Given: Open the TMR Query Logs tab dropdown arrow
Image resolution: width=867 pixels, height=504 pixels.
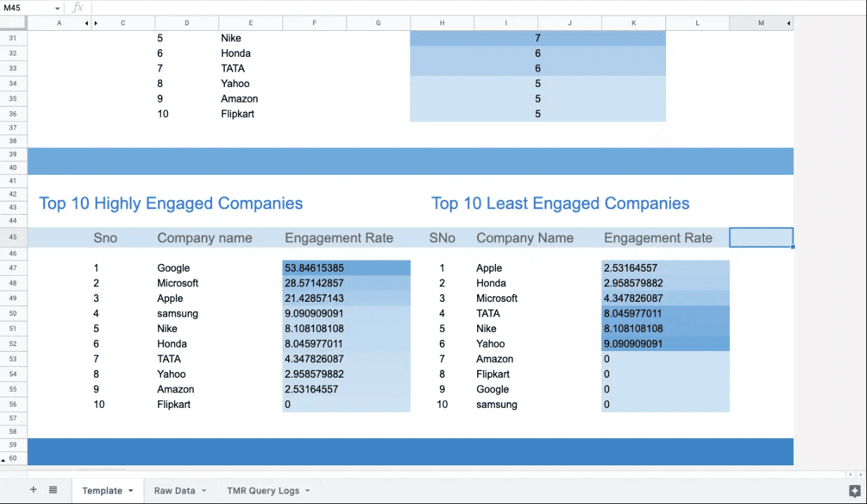Looking at the screenshot, I should (x=308, y=491).
